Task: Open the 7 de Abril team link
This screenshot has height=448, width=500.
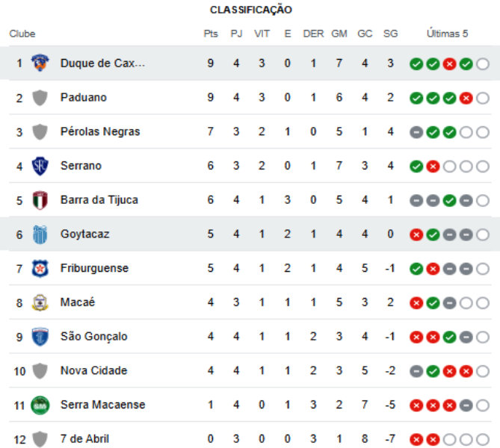Action: 84,438
